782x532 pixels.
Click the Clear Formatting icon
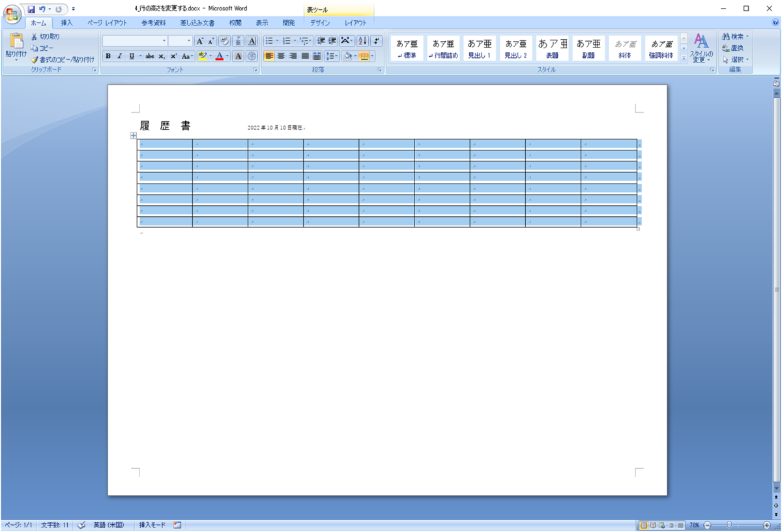point(224,41)
